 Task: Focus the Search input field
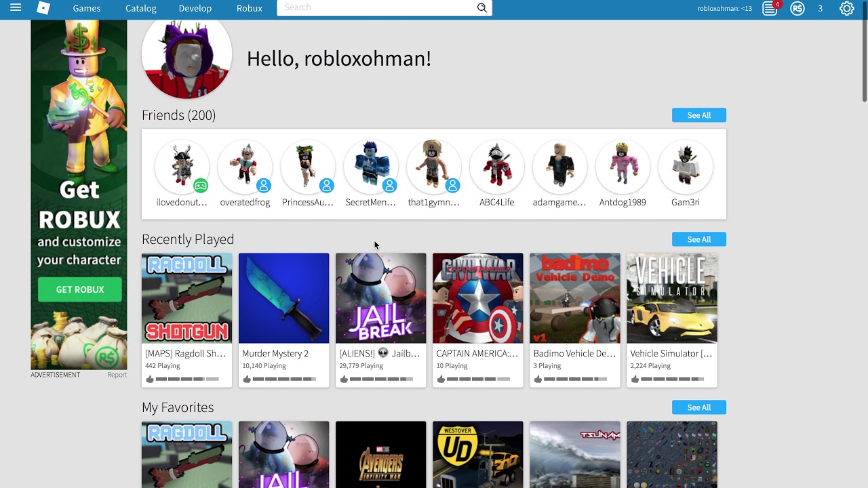click(376, 8)
